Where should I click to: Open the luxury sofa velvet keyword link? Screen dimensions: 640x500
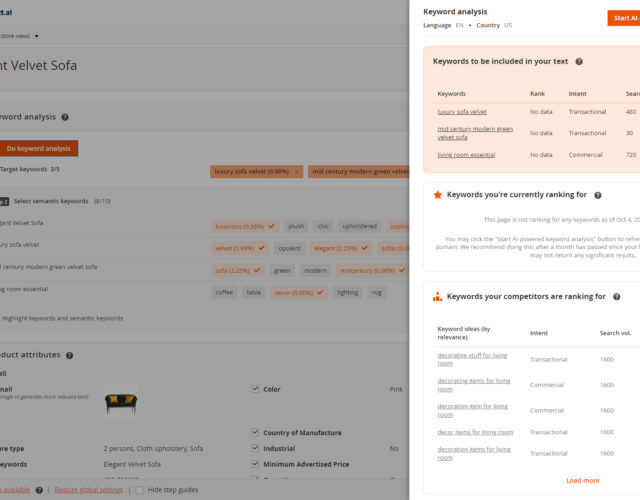[462, 112]
